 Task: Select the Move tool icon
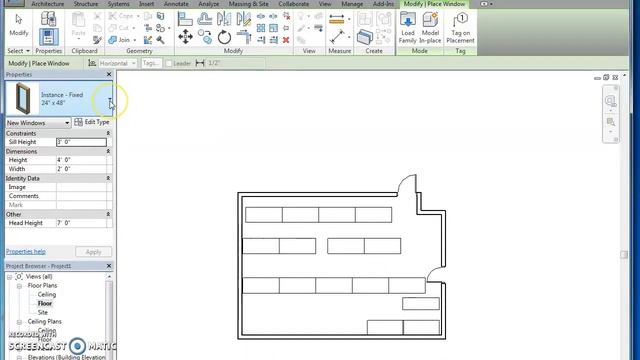click(185, 37)
